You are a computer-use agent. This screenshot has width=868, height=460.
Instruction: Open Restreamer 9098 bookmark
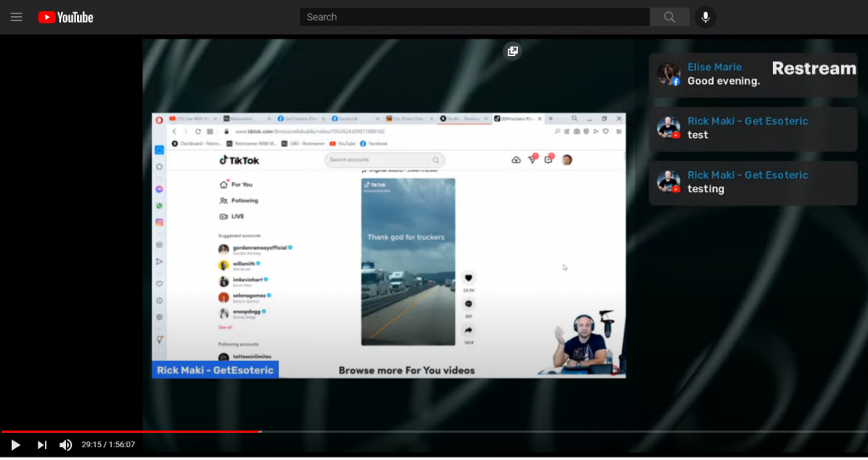[251, 144]
